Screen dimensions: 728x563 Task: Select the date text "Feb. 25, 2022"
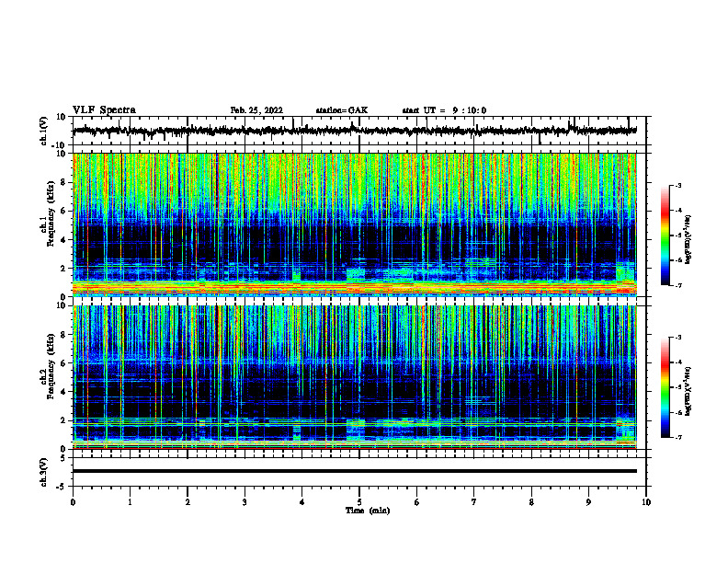pyautogui.click(x=256, y=110)
